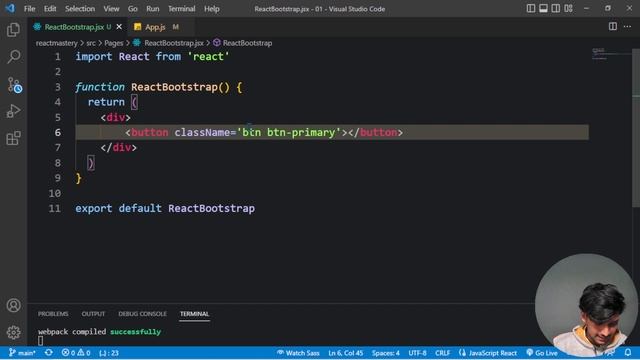
Task: Click the main branch in status bar
Action: tap(22, 353)
